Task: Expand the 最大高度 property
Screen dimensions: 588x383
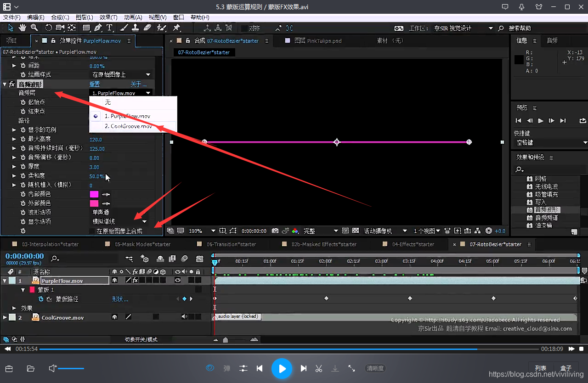Action: tap(14, 139)
